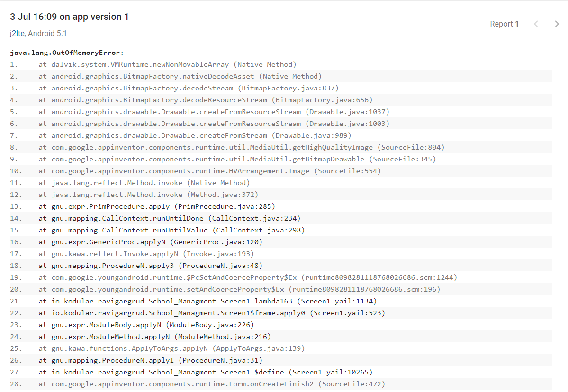Select stack line 17 Invoke.applyN

coord(146,254)
